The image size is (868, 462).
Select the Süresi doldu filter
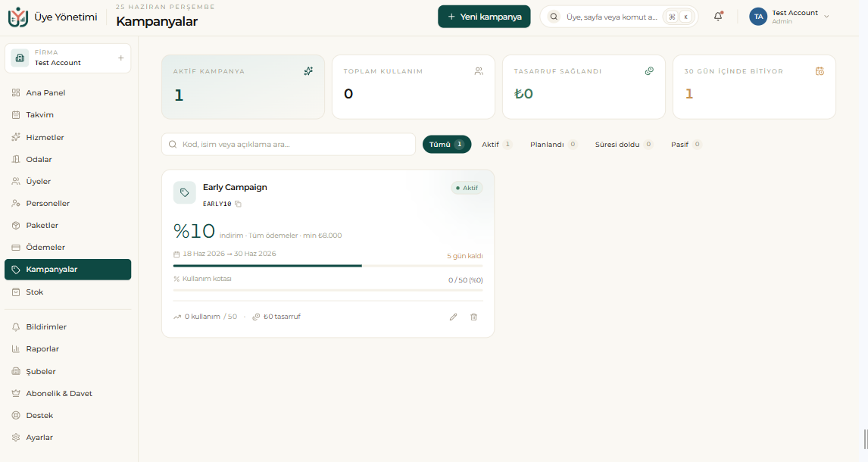[x=624, y=145]
